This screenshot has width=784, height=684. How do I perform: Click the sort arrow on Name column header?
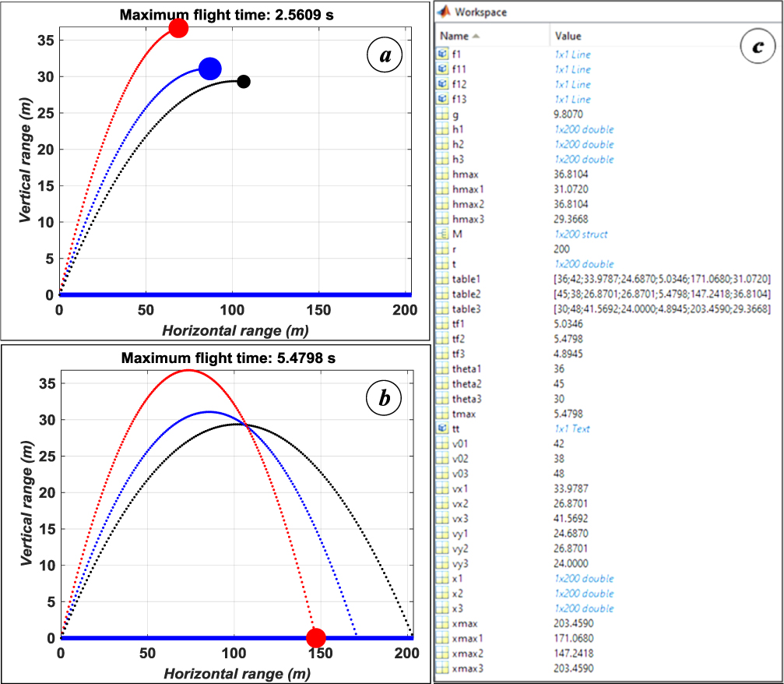point(476,36)
